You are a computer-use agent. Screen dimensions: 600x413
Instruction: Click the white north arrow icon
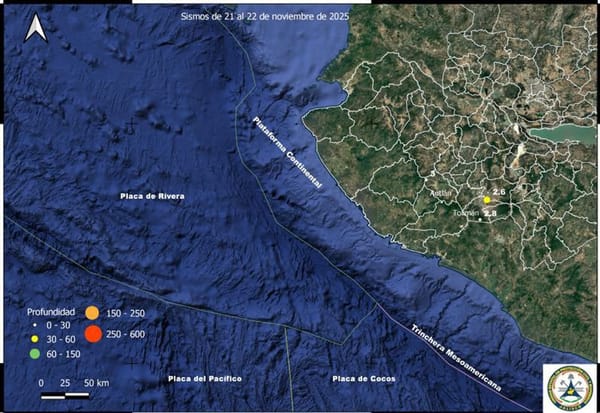36,28
